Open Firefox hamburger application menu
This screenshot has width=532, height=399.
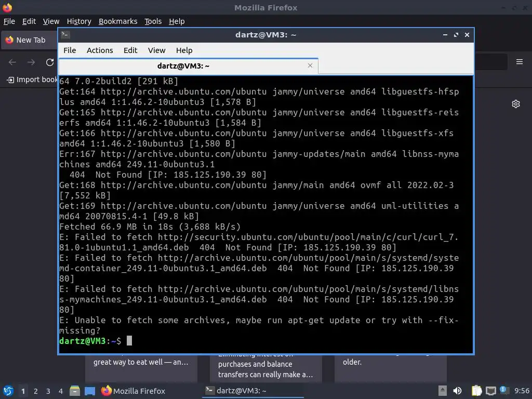519,62
